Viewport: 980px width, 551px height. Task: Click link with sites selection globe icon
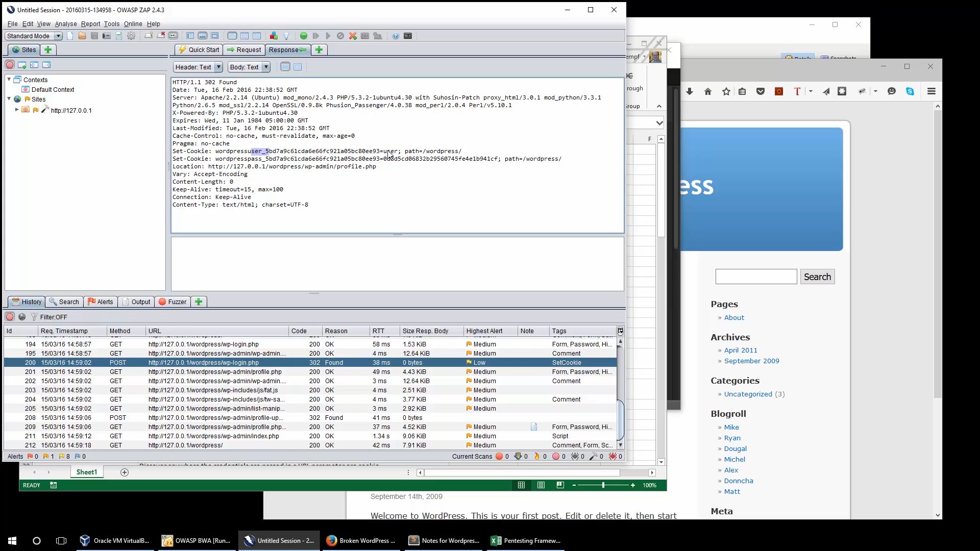click(x=22, y=317)
